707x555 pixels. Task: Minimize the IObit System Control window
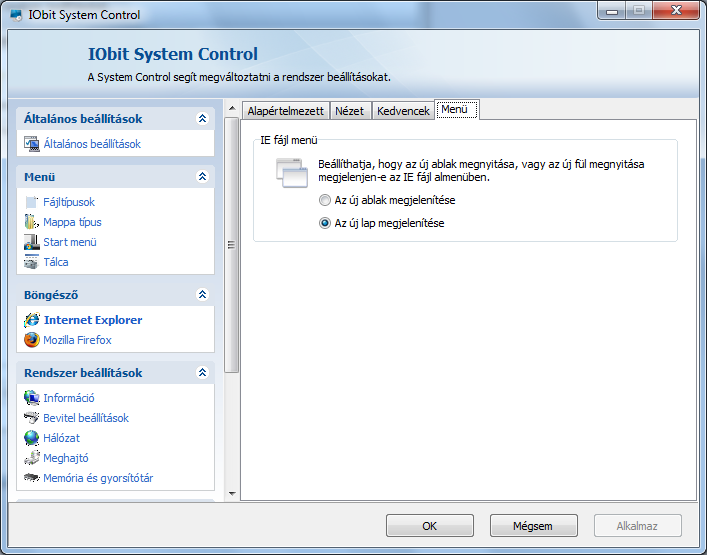pos(612,11)
